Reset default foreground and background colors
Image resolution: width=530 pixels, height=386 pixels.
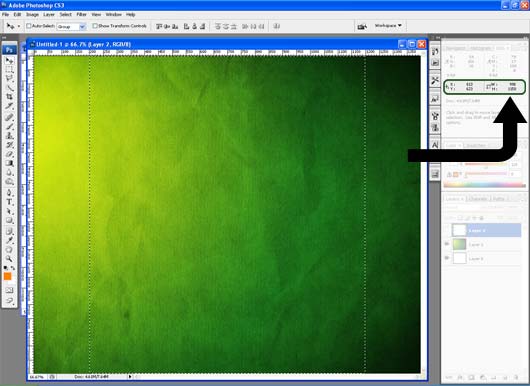[6, 268]
